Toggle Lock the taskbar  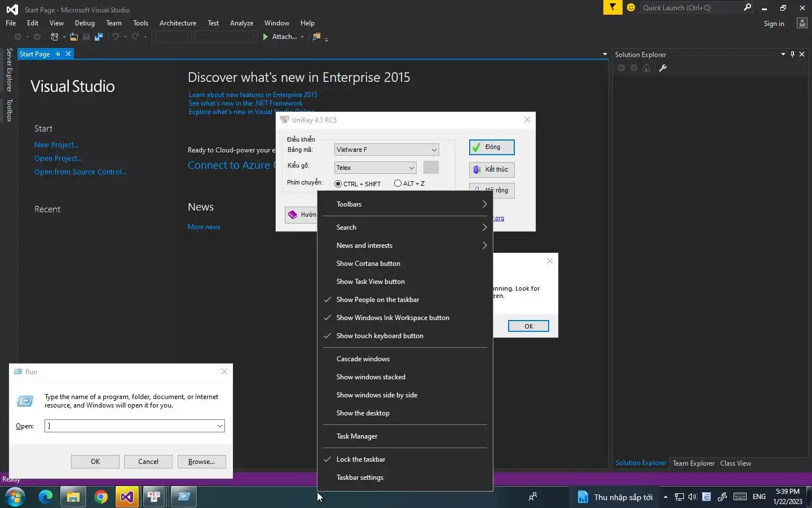405,459
